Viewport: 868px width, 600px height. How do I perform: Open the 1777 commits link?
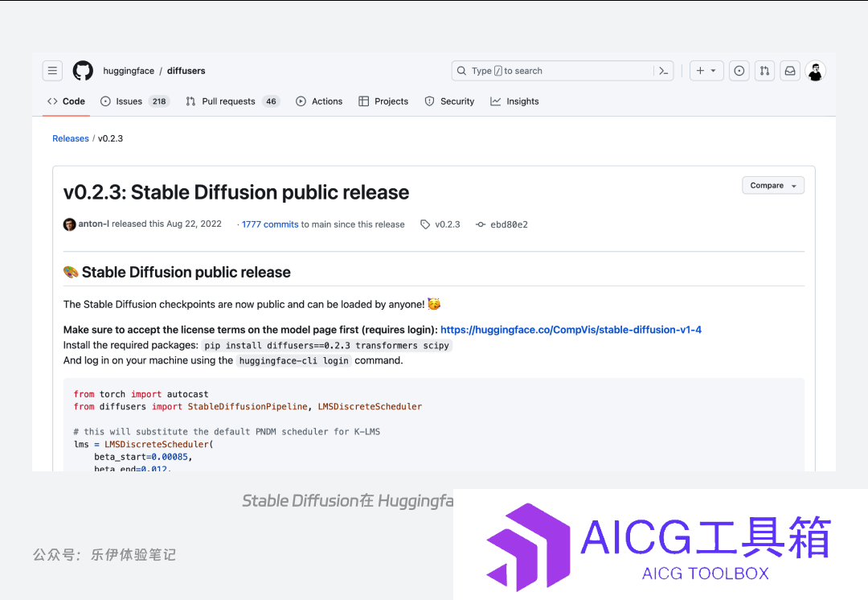270,224
